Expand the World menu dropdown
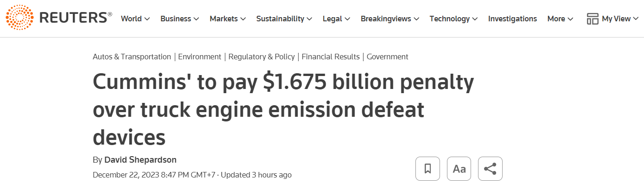 tap(135, 19)
